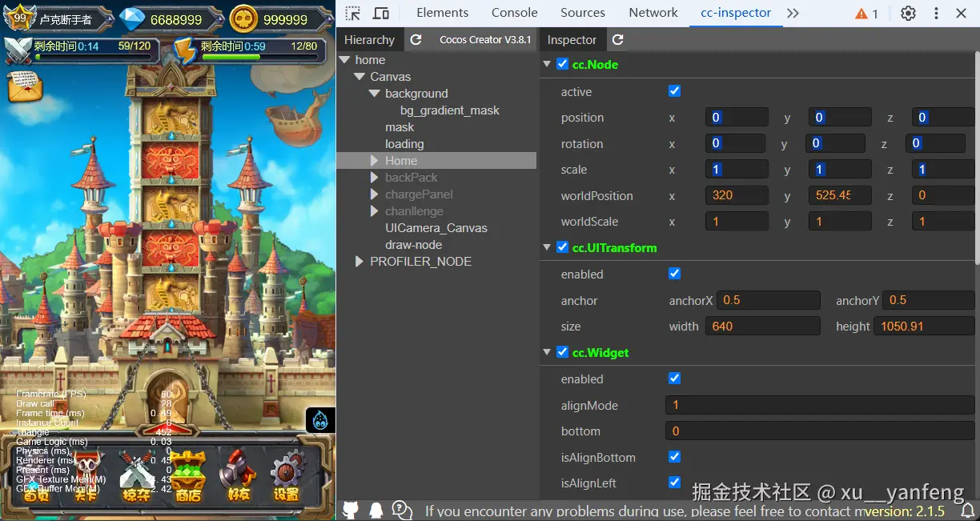This screenshot has width=980, height=521.
Task: Select the mask node
Action: click(400, 127)
